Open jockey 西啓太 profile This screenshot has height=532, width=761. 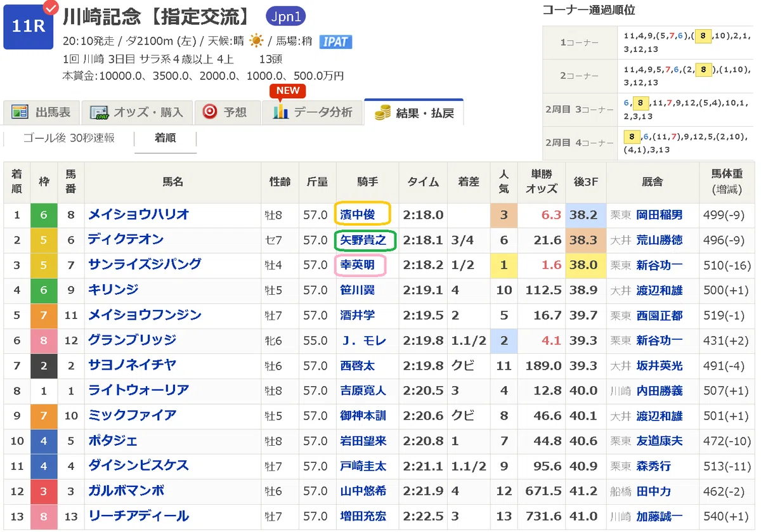point(358,366)
